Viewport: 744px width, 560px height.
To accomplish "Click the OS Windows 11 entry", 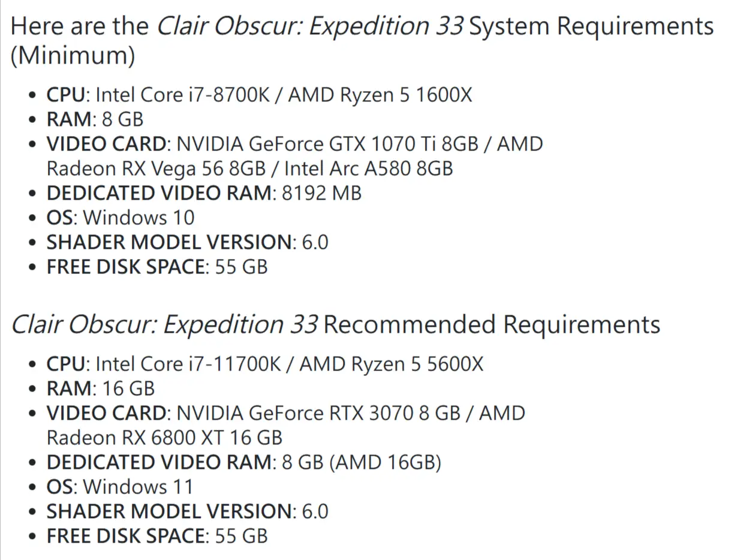I will pos(120,487).
